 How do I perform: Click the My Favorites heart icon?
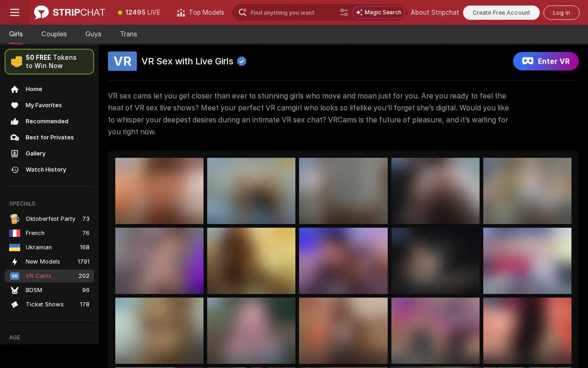15,105
